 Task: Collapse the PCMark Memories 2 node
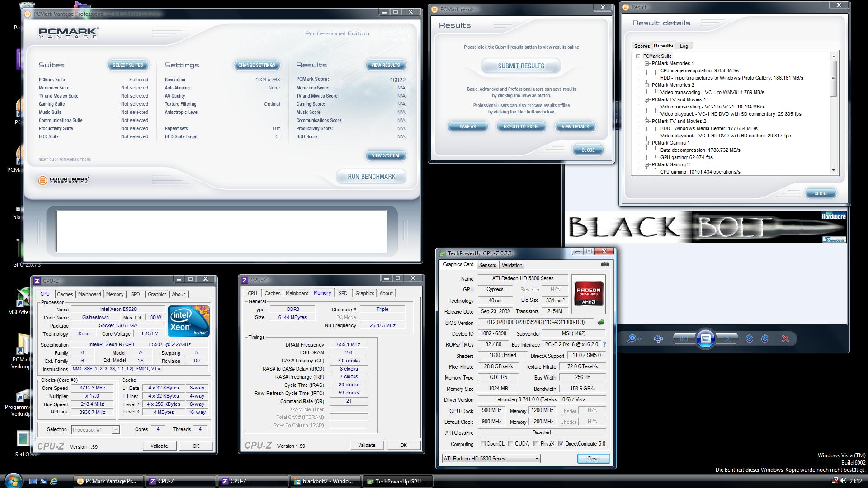coord(647,85)
